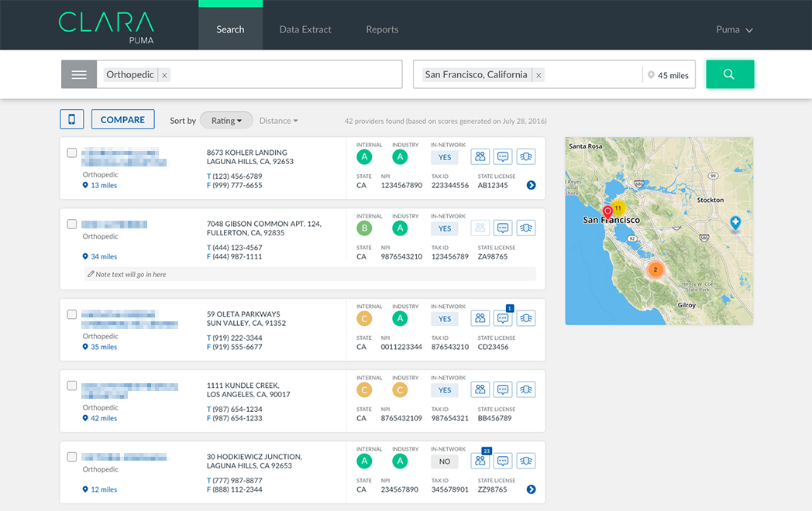812x511 pixels.
Task: Open the Rating sort dropdown
Action: (226, 120)
